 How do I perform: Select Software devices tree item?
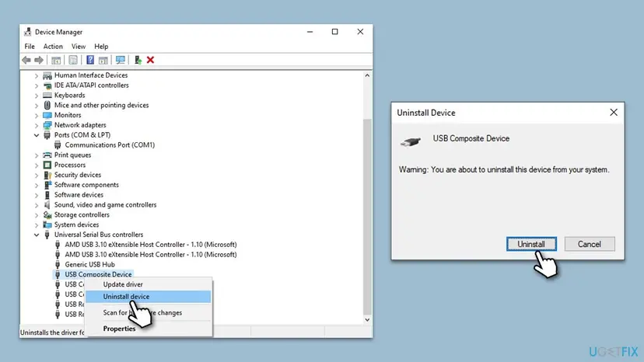click(x=79, y=195)
